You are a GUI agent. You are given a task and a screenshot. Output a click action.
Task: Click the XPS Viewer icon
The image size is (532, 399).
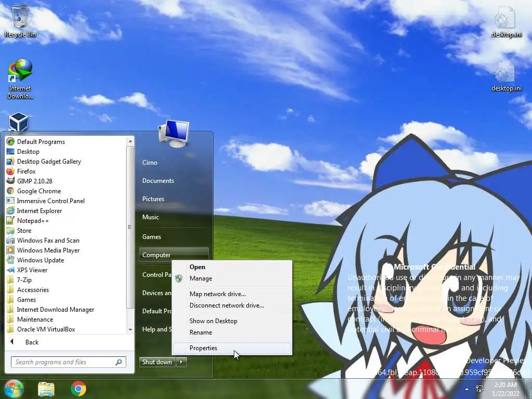(x=10, y=270)
